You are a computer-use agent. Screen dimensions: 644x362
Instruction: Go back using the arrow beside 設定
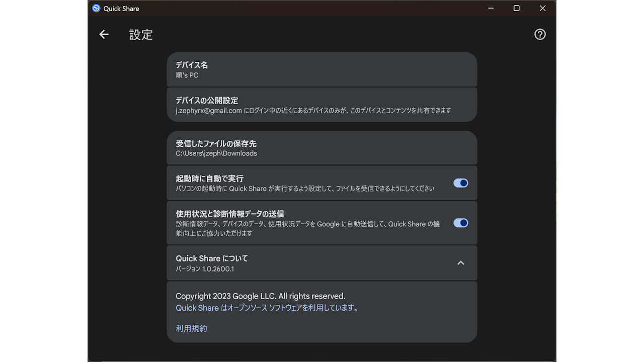pos(104,34)
